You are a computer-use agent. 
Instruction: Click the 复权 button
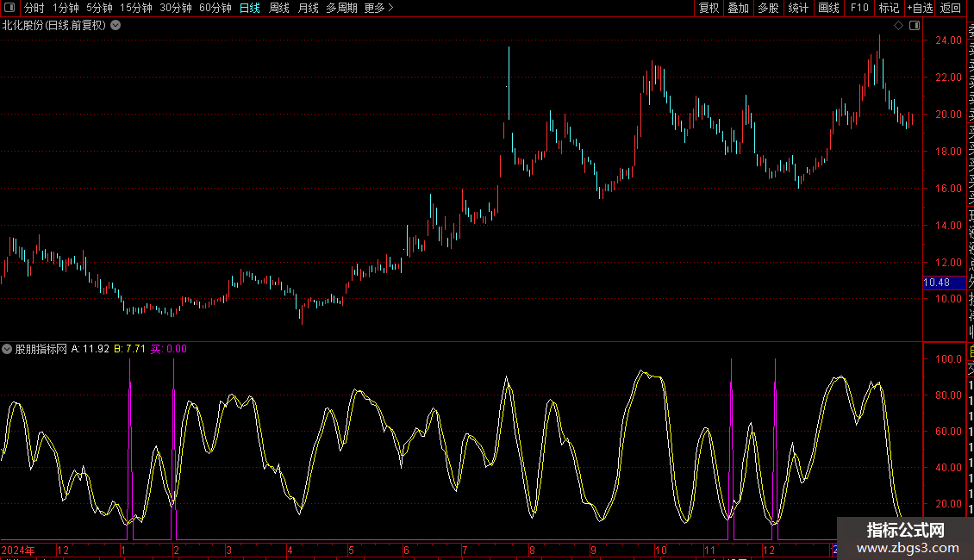click(709, 8)
